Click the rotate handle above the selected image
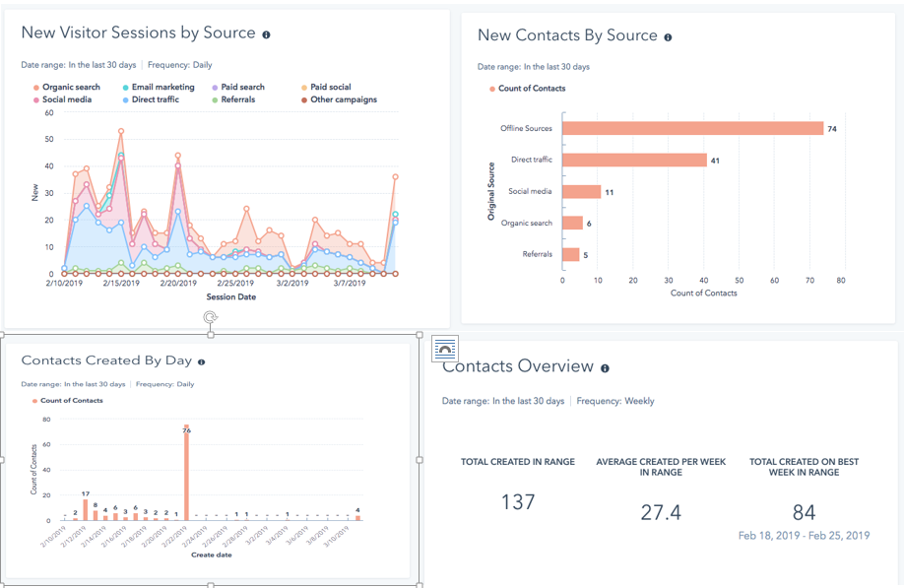This screenshot has width=904, height=588. (210, 317)
